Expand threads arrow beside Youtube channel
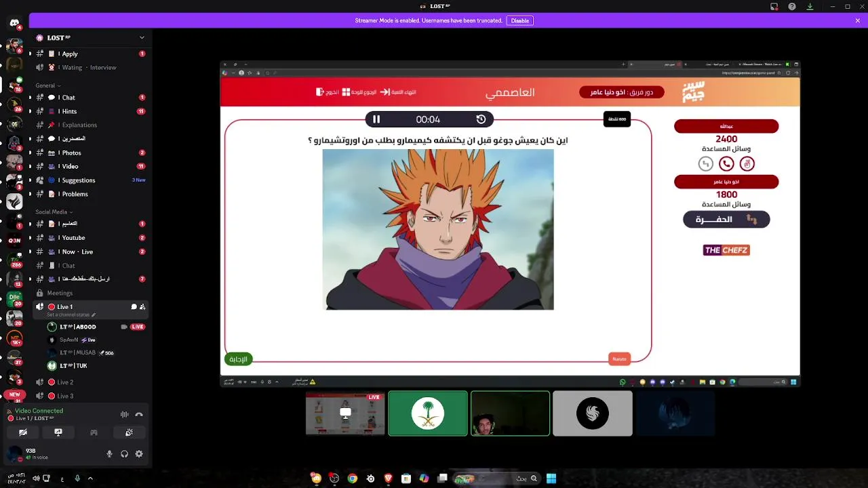Image resolution: width=868 pixels, height=488 pixels. [x=30, y=238]
